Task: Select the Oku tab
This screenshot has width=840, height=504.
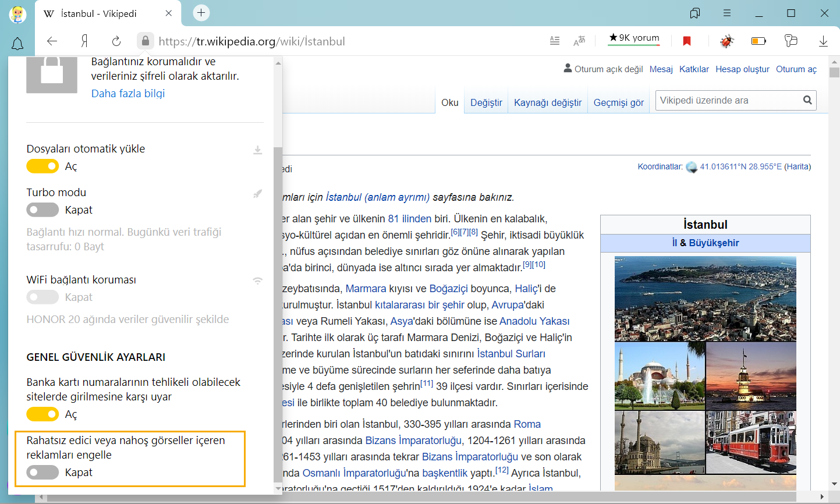Action: click(450, 102)
